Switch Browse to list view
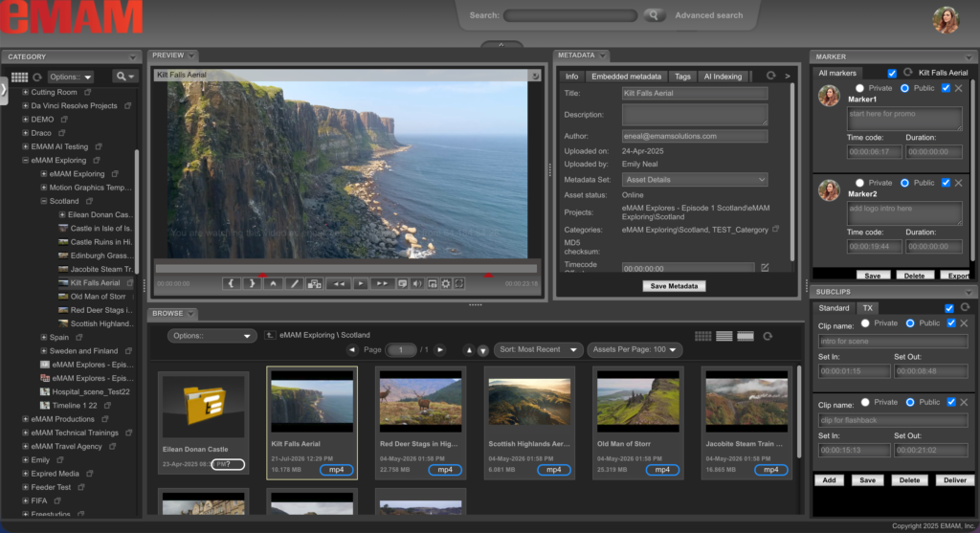Image resolution: width=980 pixels, height=533 pixels. (x=724, y=336)
